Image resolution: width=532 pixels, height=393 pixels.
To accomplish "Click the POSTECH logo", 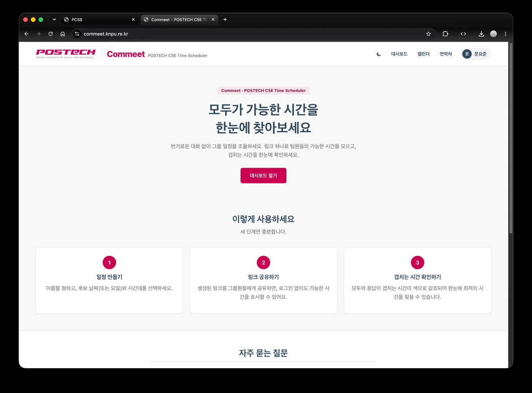I will tap(65, 54).
